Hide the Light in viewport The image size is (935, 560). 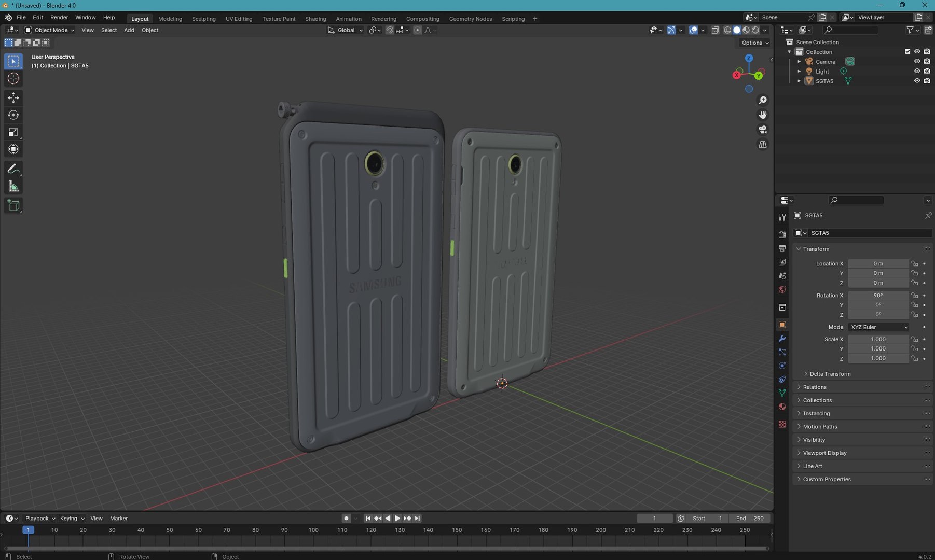(x=917, y=71)
